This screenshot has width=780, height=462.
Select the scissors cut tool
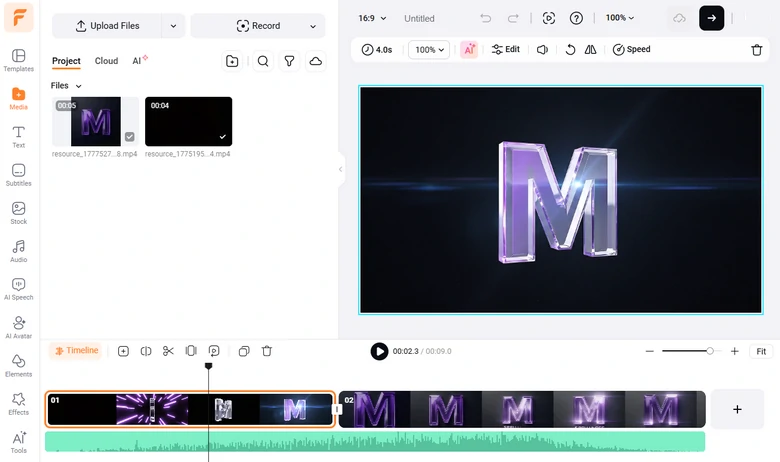[x=168, y=351]
